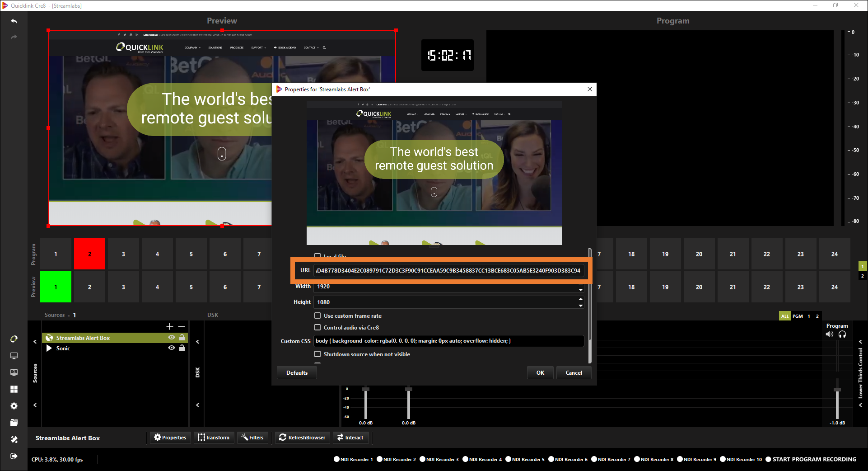Screen dimensions: 868x471
Task: Unlock the Sonic source lock icon
Action: click(x=182, y=348)
